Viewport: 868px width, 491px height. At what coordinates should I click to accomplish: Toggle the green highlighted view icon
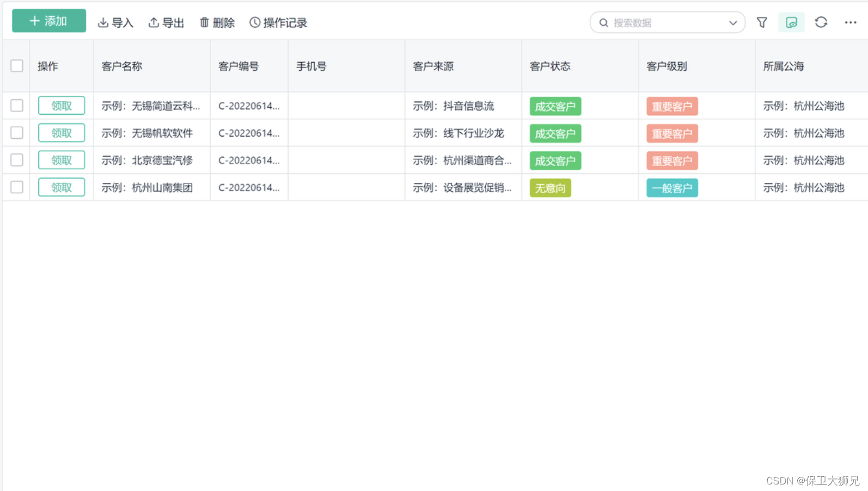click(791, 22)
